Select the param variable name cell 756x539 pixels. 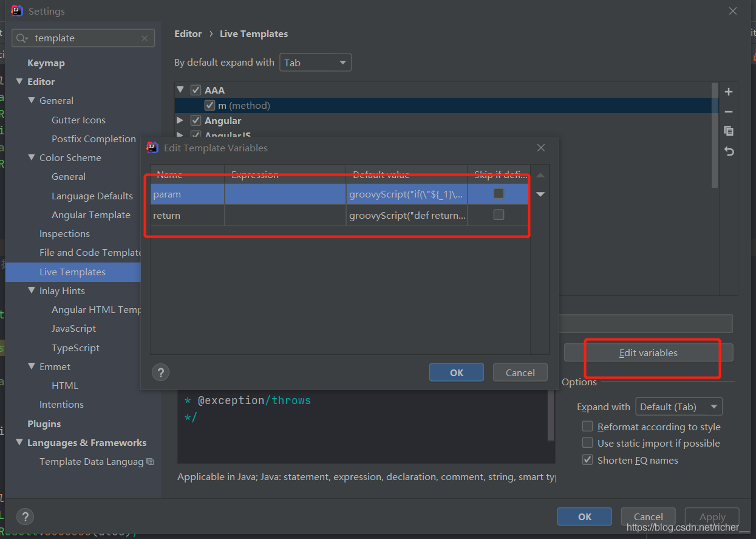[188, 194]
